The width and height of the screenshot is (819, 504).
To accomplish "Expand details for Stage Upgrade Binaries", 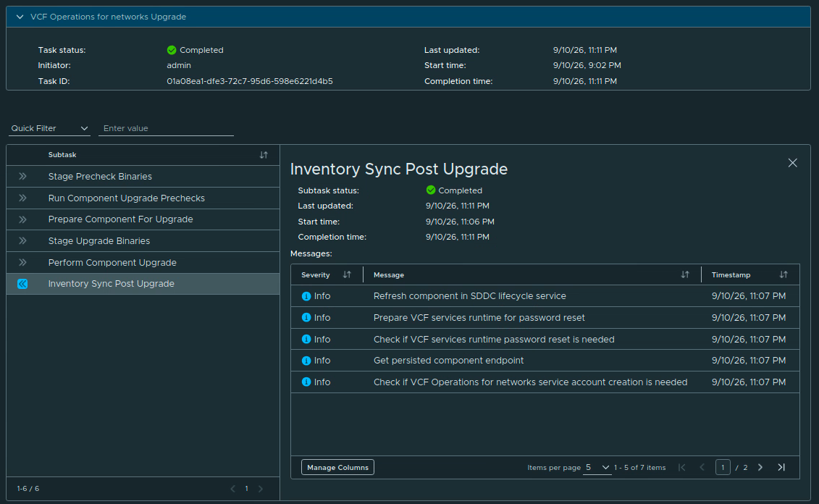I will click(22, 240).
